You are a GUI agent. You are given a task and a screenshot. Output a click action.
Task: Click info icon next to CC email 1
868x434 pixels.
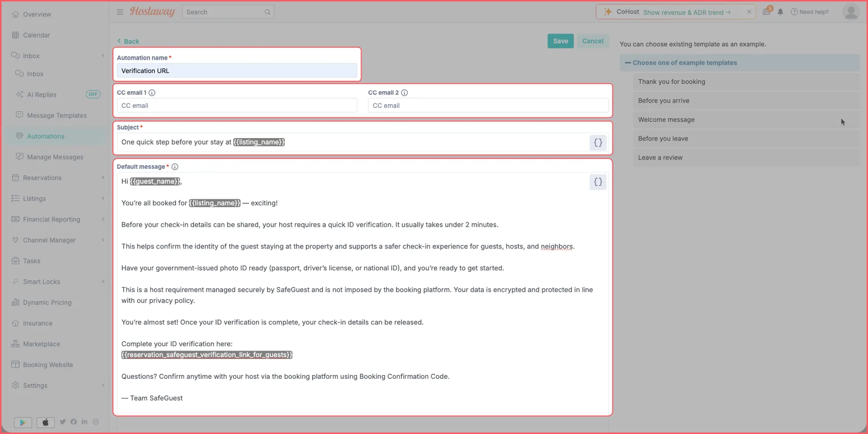pos(152,93)
